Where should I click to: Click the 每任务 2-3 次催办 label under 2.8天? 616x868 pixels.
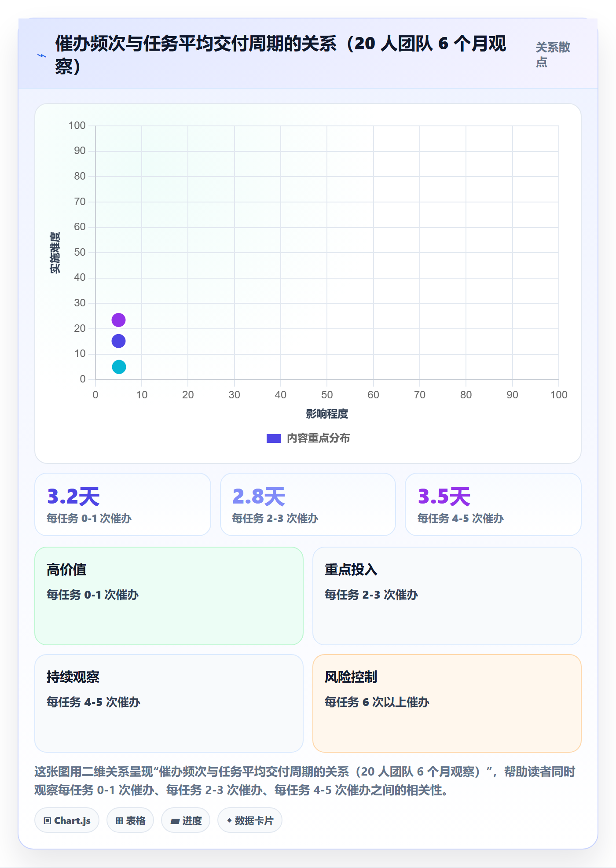tap(275, 519)
